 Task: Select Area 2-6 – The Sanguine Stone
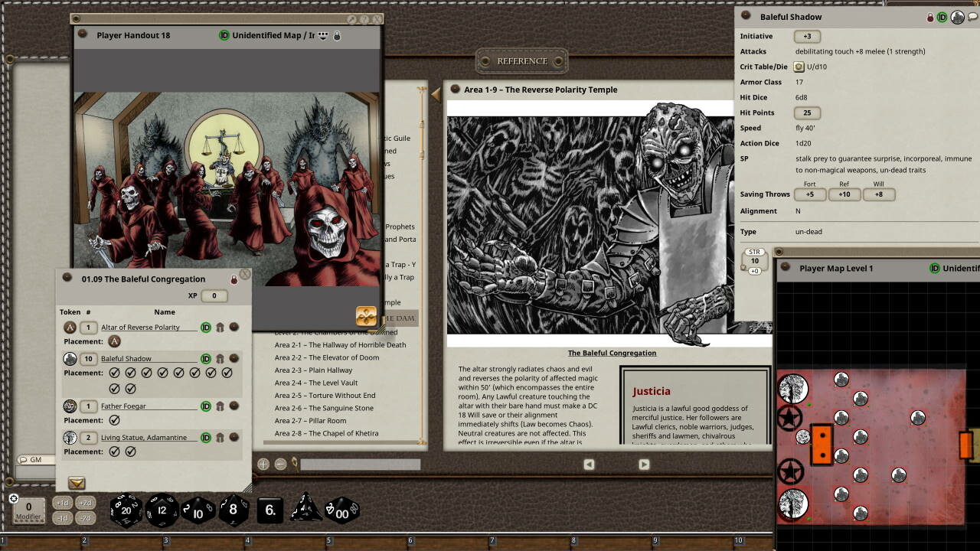pyautogui.click(x=324, y=408)
